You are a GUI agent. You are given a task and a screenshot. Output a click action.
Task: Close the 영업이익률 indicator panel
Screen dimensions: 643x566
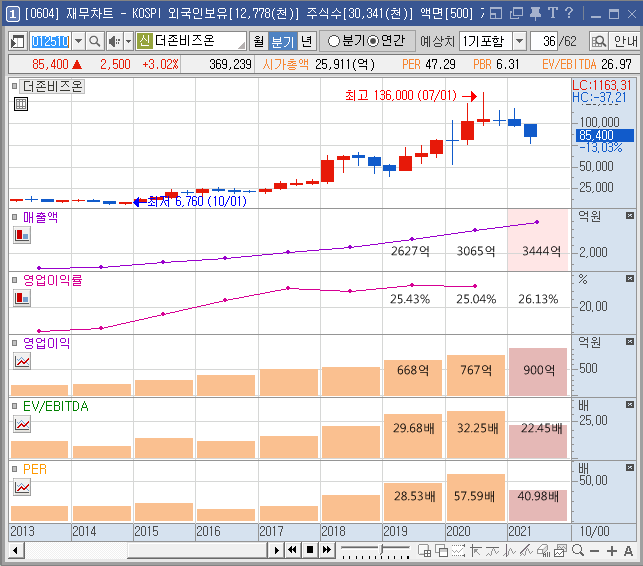630,279
